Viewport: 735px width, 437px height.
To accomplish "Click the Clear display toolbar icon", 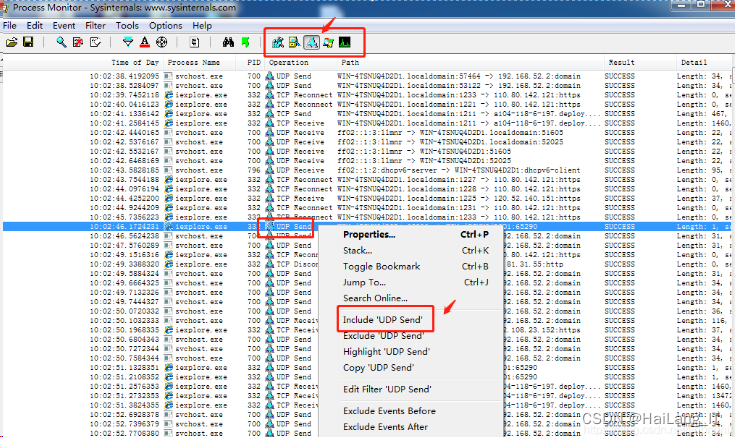I will pyautogui.click(x=95, y=42).
